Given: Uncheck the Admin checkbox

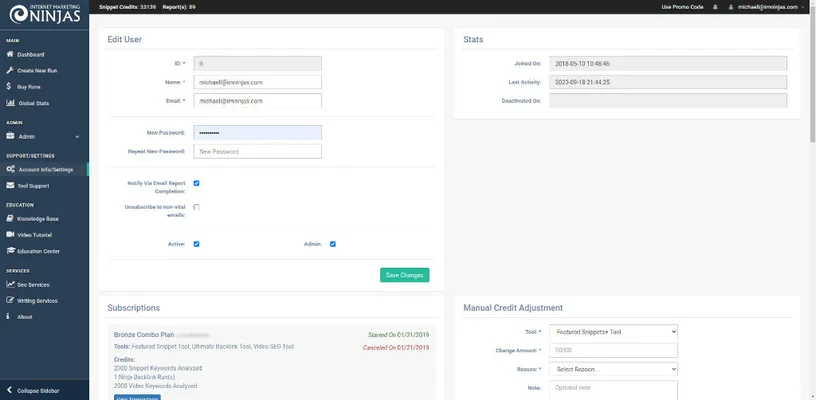Looking at the screenshot, I should tap(332, 244).
